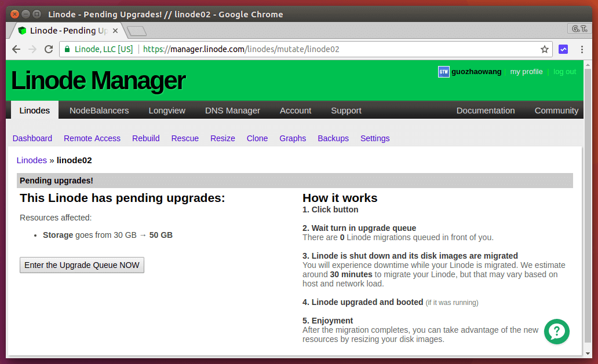Open Chrome's three-dot menu
The width and height of the screenshot is (598, 364).
tap(582, 50)
